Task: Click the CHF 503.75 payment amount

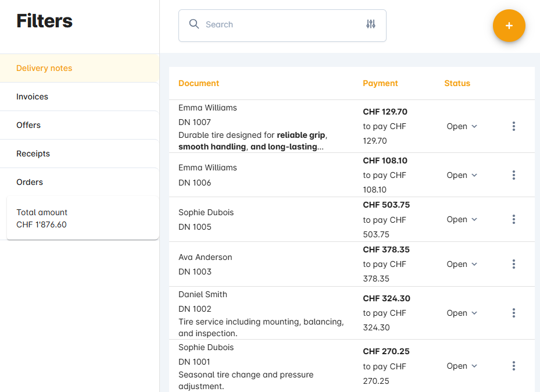Action: 387,205
